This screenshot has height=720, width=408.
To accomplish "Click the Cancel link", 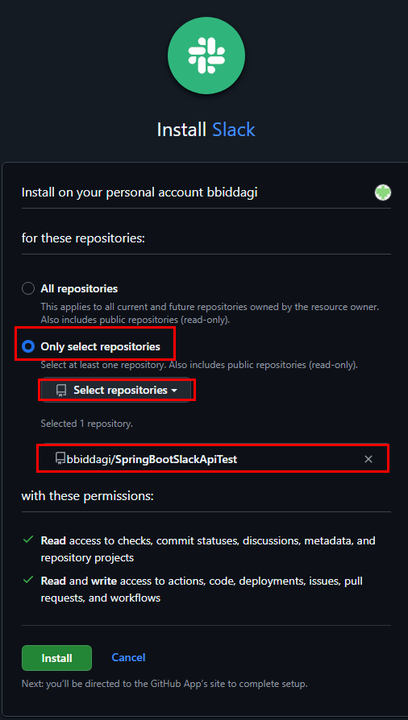I will (129, 658).
